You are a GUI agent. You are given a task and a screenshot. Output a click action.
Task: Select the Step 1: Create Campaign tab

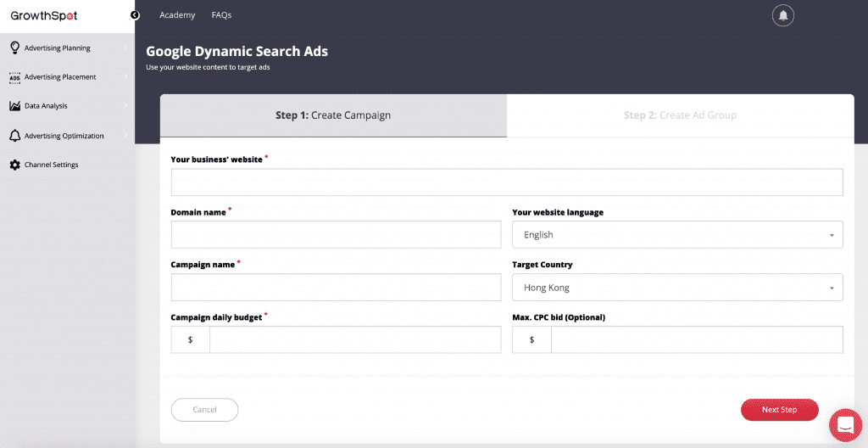(333, 115)
